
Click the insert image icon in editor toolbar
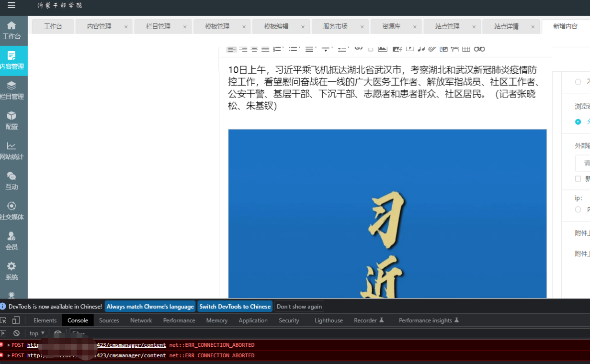click(382, 48)
